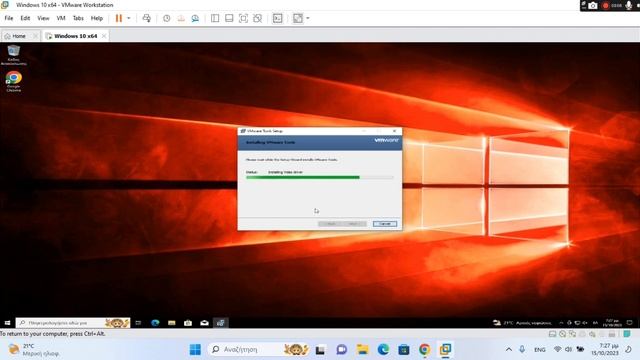Image resolution: width=640 pixels, height=360 pixels.
Task: Open Microsoft Edge on host taskbar
Action: coord(383,349)
